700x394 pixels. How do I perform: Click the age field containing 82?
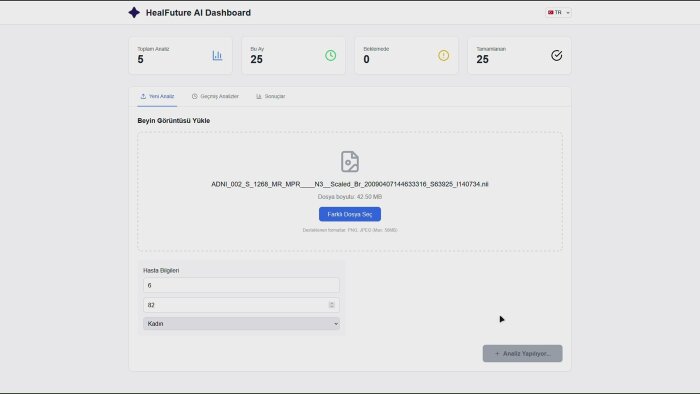click(x=241, y=305)
